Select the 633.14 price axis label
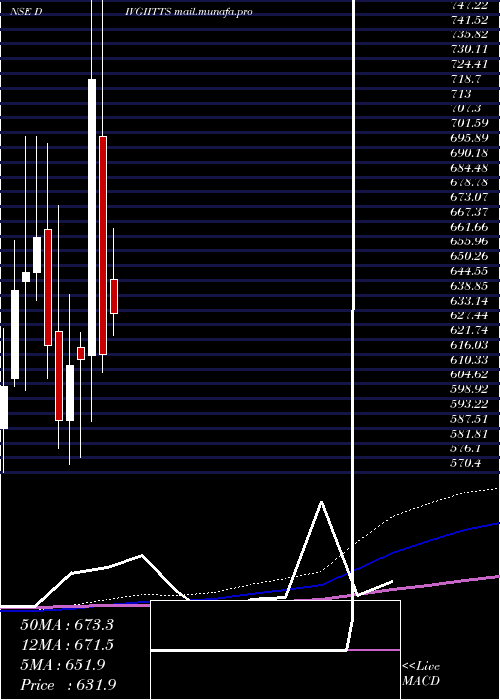Viewport: 500px width, 700px height. pyautogui.click(x=469, y=300)
